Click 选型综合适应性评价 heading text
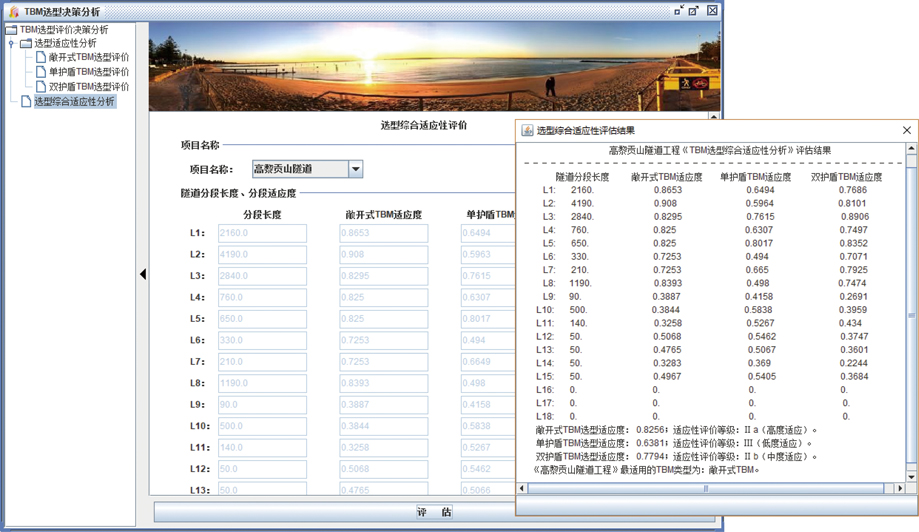Image resolution: width=919 pixels, height=532 pixels. [424, 125]
